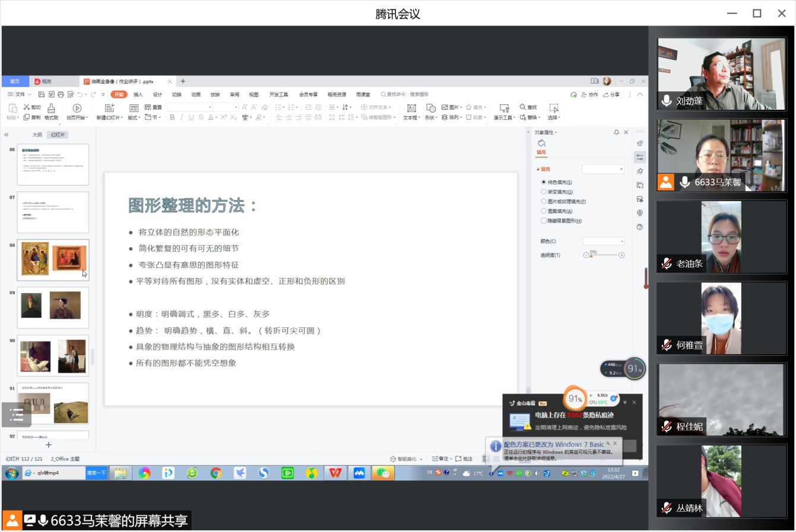Pin the Object Properties panel
This screenshot has width=796, height=532.
[x=616, y=132]
